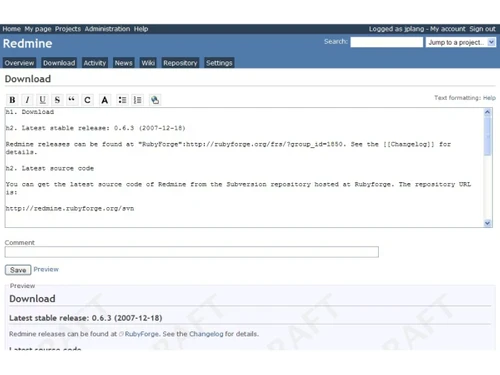Insert a link with the globe icon
Screen dimensions: 500x375
[155, 100]
